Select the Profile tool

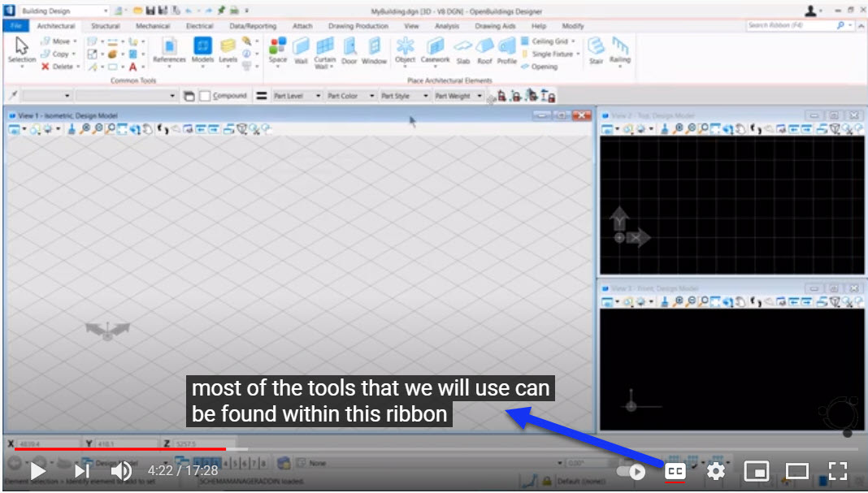click(x=506, y=51)
